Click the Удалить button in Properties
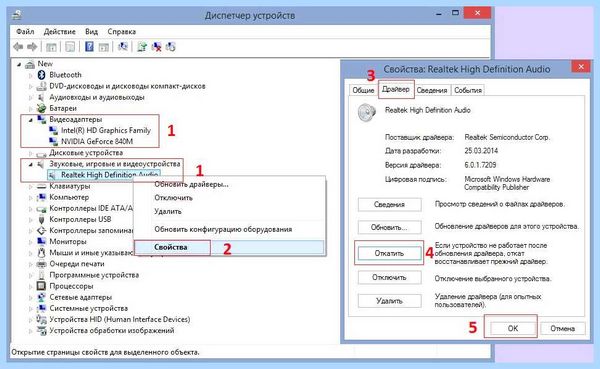Viewport: 600px width, 369px height. [390, 301]
